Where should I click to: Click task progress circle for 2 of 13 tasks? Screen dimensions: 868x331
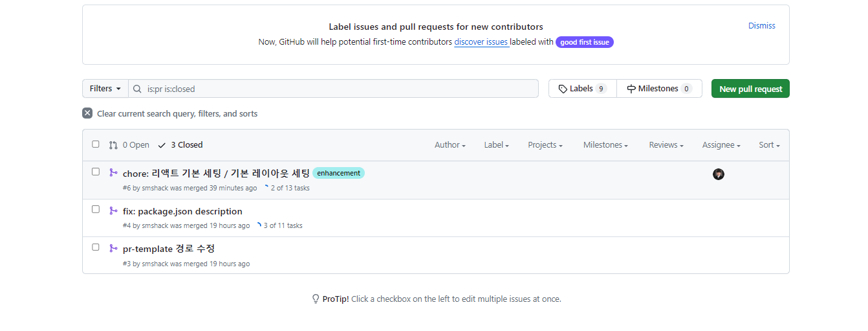pos(266,188)
